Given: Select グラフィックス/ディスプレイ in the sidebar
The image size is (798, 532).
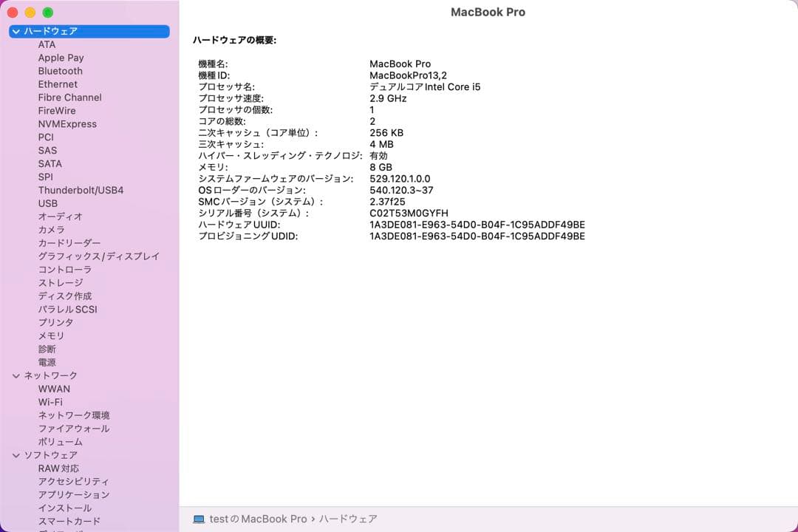Looking at the screenshot, I should click(98, 256).
